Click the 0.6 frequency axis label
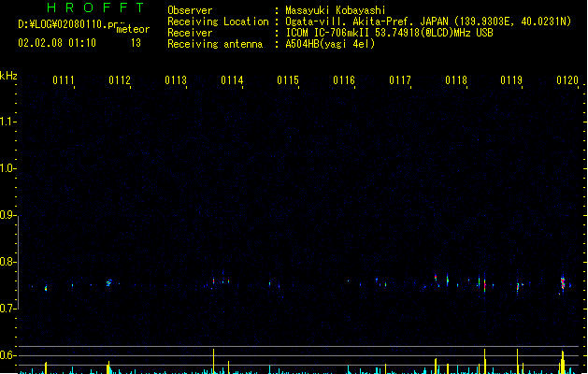The width and height of the screenshot is (588, 374). (x=7, y=355)
